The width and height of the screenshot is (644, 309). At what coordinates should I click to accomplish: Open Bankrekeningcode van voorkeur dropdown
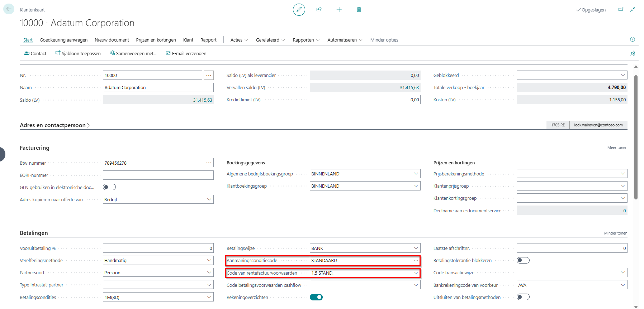(x=623, y=285)
